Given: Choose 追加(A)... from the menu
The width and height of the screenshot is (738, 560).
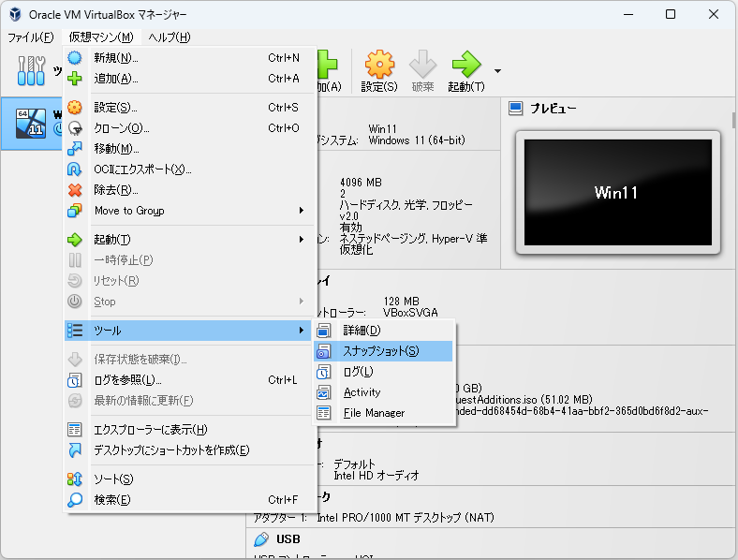Looking at the screenshot, I should tap(187, 79).
